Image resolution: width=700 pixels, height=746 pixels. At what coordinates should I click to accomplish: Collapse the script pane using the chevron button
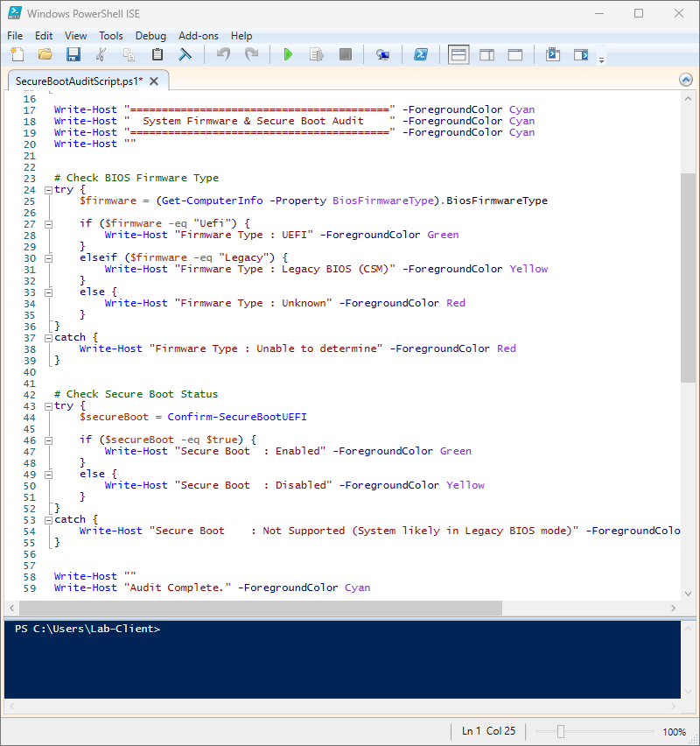tap(686, 80)
